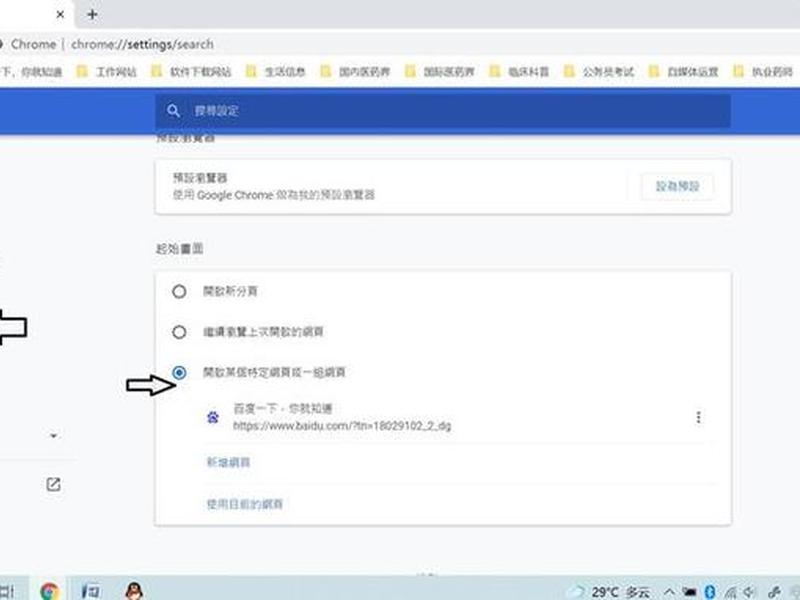Click the battery tray icon
Viewport: 800px width, 600px height.
point(689,592)
